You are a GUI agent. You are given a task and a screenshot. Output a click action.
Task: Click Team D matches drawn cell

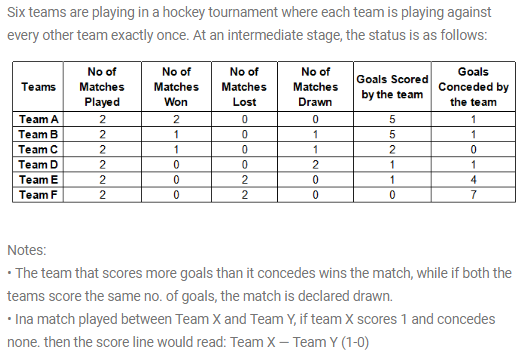click(315, 164)
